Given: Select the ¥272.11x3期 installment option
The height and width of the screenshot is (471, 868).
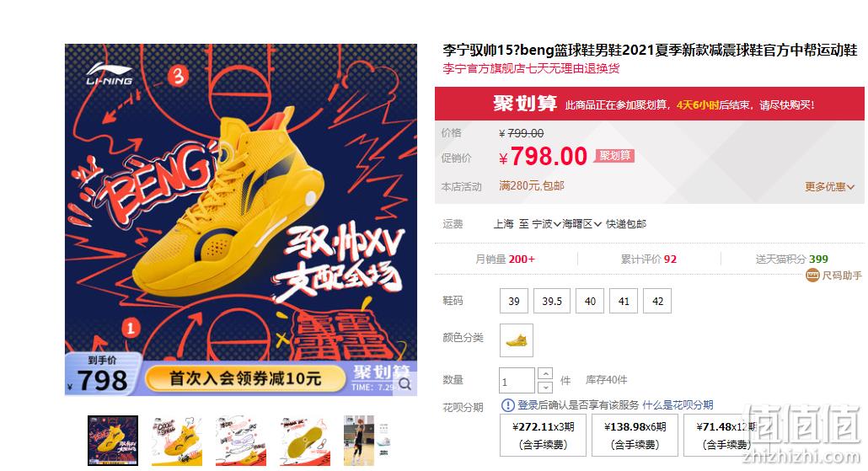Looking at the screenshot, I should tap(543, 436).
